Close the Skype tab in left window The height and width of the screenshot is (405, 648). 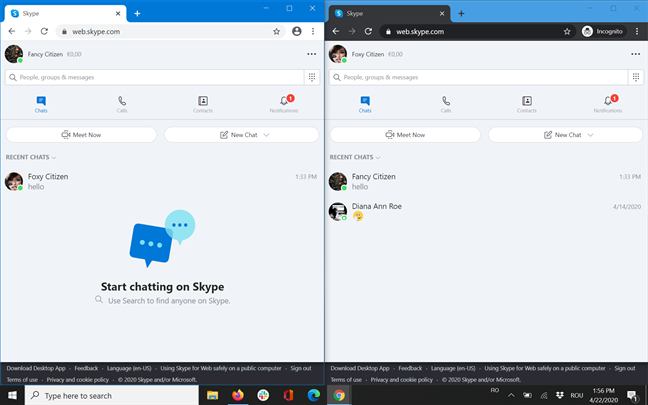coord(118,14)
